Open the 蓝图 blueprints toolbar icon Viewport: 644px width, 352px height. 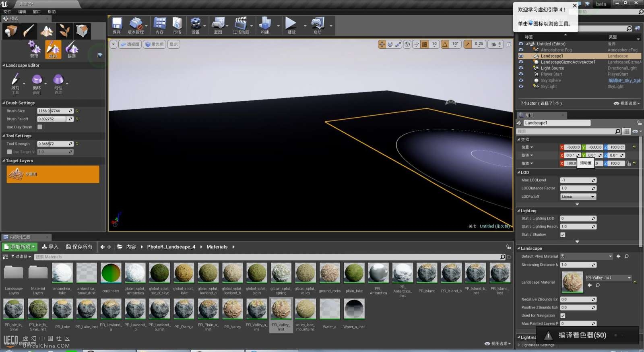218,26
